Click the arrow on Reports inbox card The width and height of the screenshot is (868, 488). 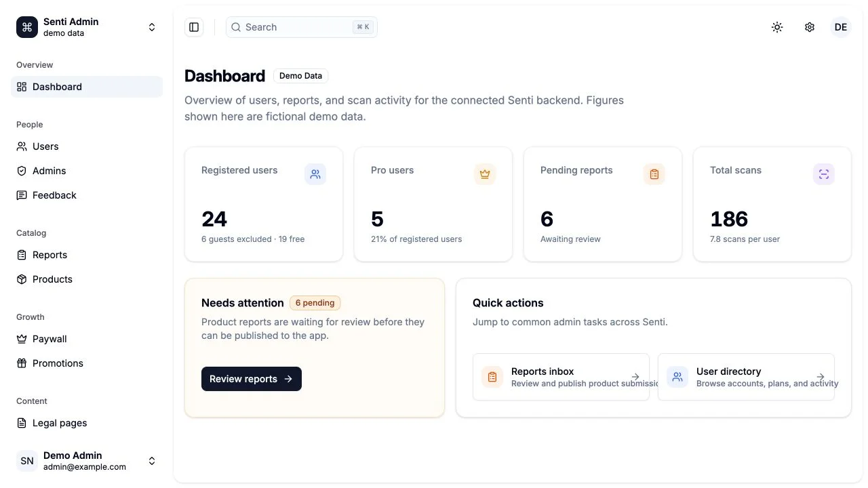635,377
